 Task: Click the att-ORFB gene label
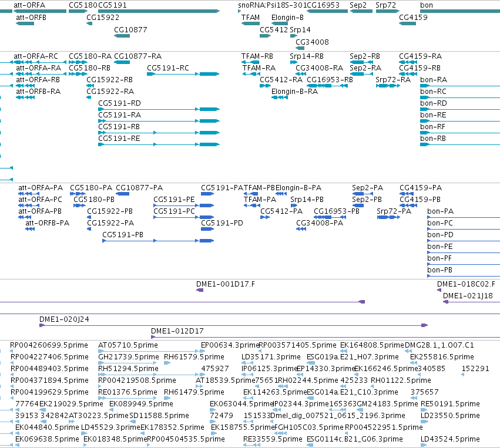pyautogui.click(x=31, y=18)
